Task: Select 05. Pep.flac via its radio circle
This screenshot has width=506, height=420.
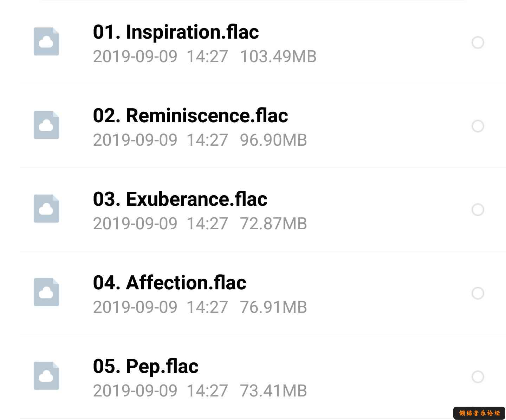Action: 478,377
